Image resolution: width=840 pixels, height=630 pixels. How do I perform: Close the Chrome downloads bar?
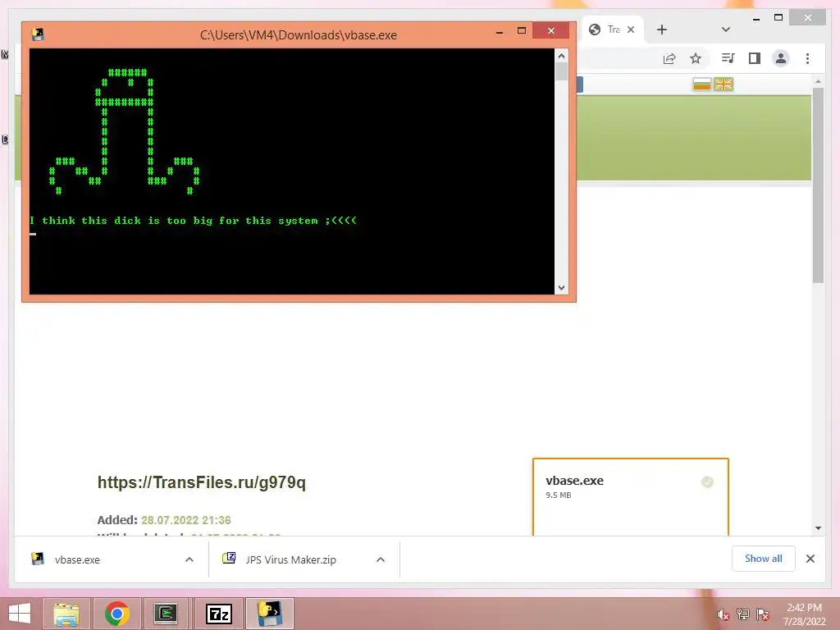pos(810,559)
